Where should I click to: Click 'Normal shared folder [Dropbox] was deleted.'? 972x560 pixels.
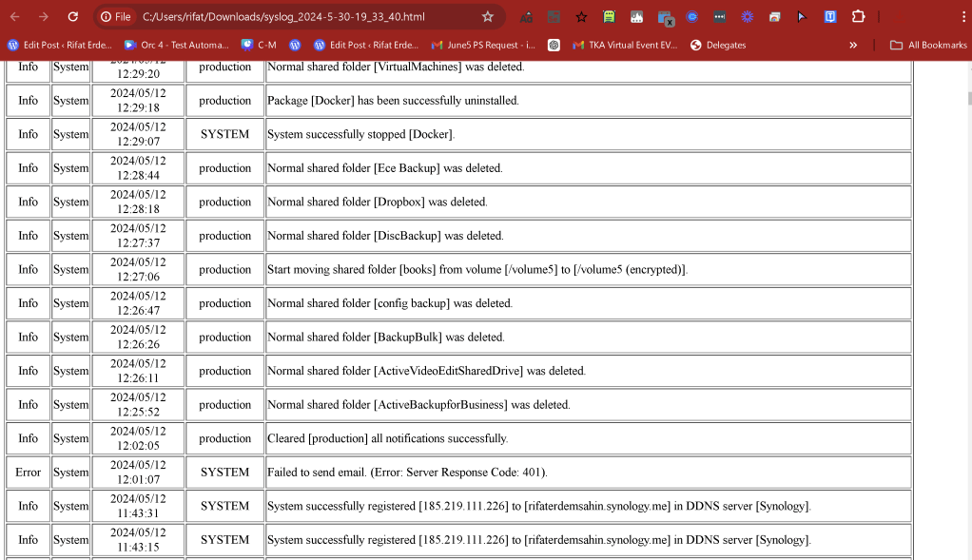tap(378, 202)
